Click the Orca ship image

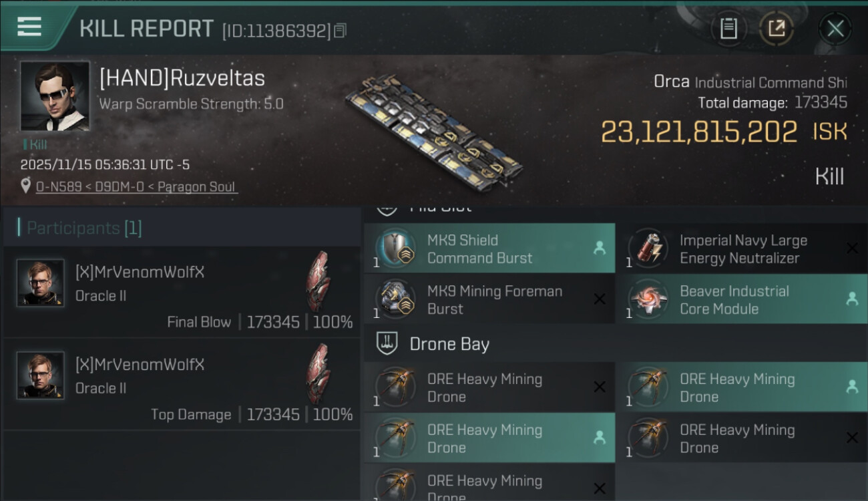[x=434, y=128]
